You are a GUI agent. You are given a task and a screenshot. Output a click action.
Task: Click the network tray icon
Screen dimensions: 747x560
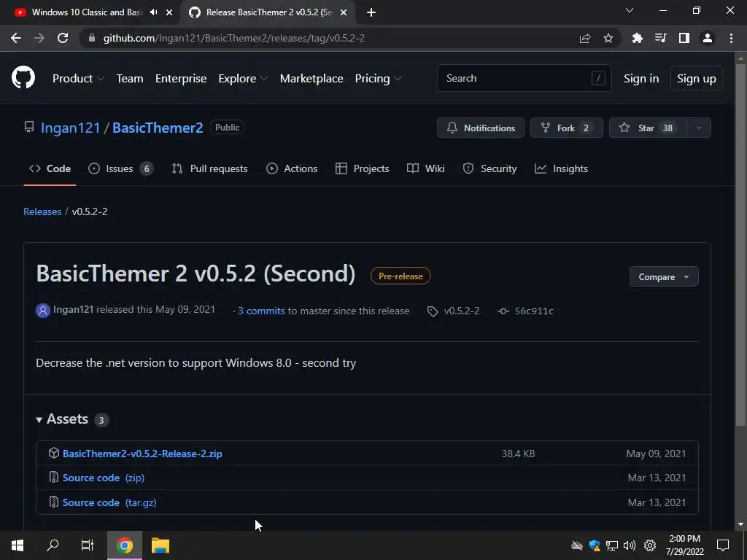click(x=612, y=545)
